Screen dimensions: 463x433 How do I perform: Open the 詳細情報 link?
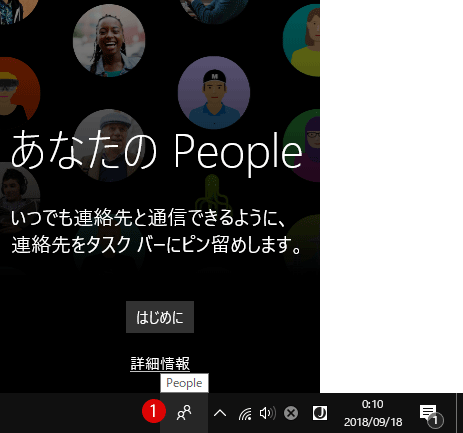point(160,363)
